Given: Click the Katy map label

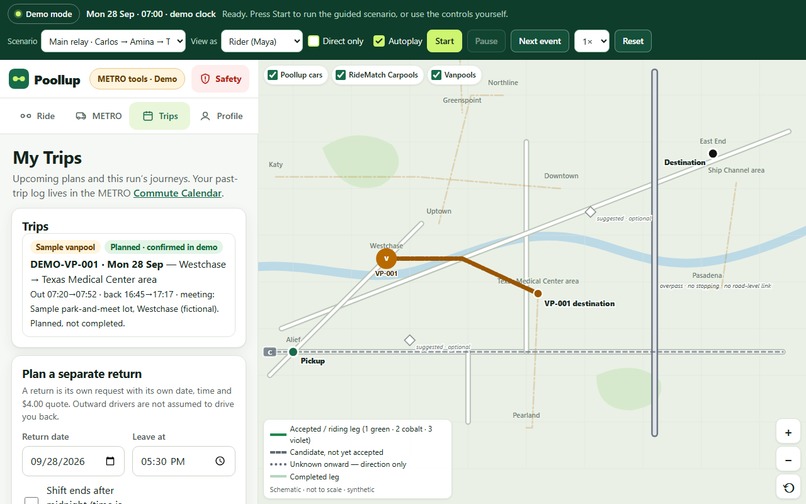Looking at the screenshot, I should click(276, 165).
